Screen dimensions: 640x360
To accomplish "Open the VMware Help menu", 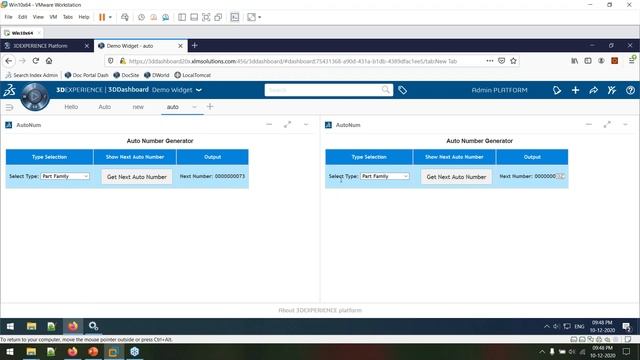I will coord(84,17).
